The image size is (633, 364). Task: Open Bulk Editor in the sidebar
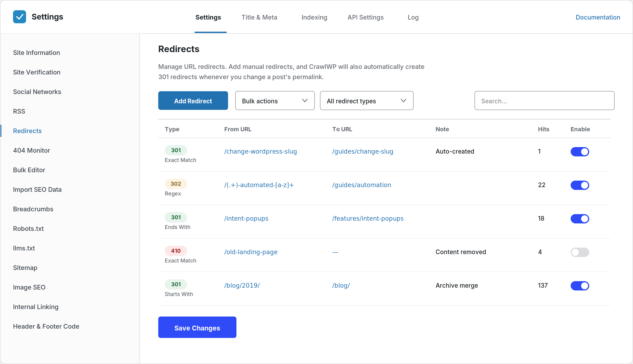click(x=29, y=170)
